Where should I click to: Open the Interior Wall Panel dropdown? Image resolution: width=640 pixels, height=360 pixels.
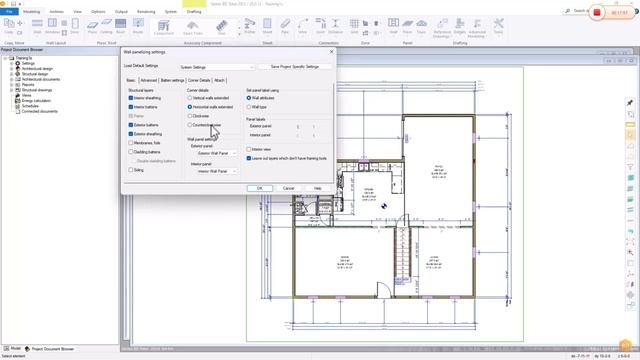click(x=216, y=171)
